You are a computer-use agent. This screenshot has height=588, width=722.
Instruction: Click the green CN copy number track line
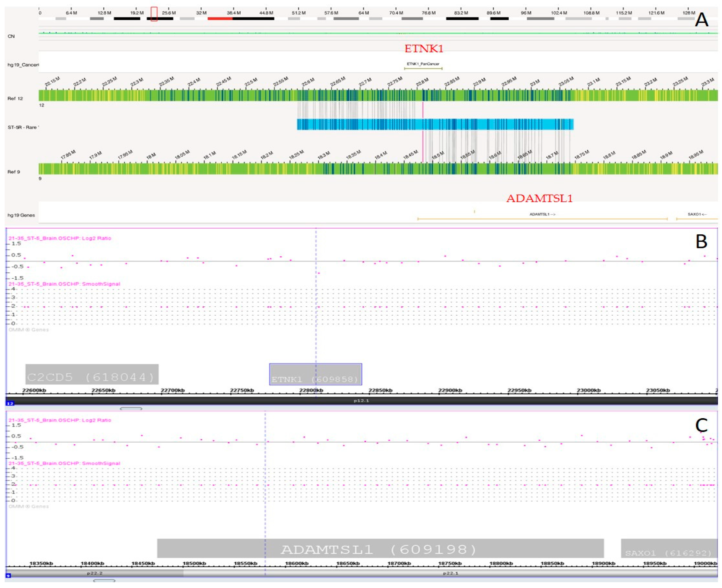coord(339,33)
